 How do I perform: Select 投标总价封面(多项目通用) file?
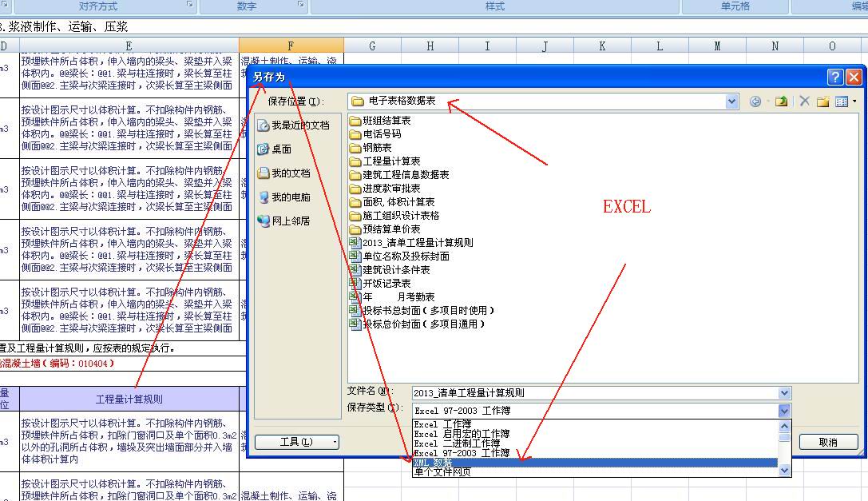(418, 324)
